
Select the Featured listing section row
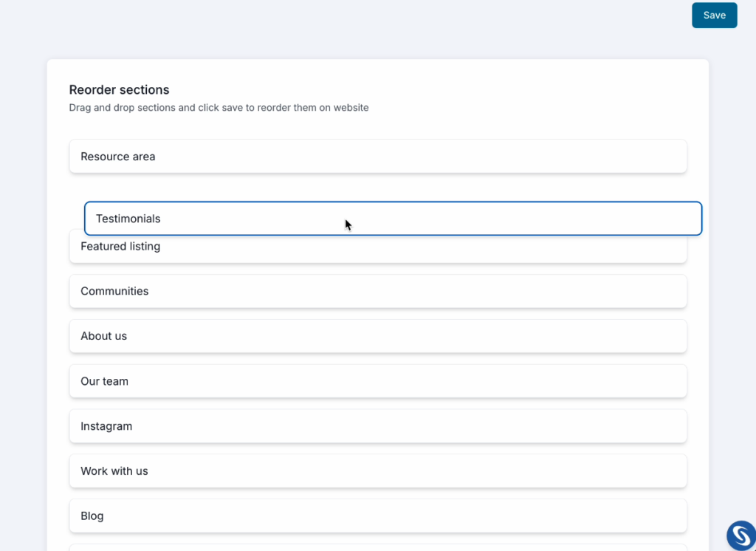(x=378, y=250)
